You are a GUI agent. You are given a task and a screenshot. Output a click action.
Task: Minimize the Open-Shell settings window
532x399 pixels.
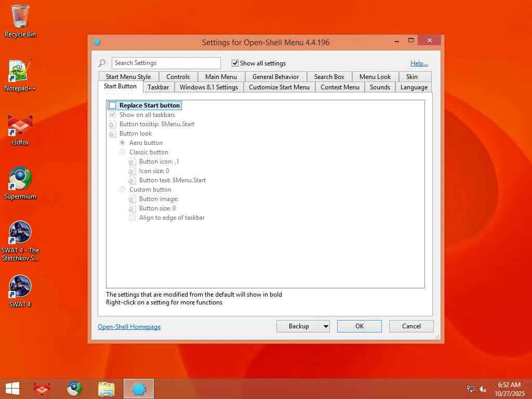397,41
